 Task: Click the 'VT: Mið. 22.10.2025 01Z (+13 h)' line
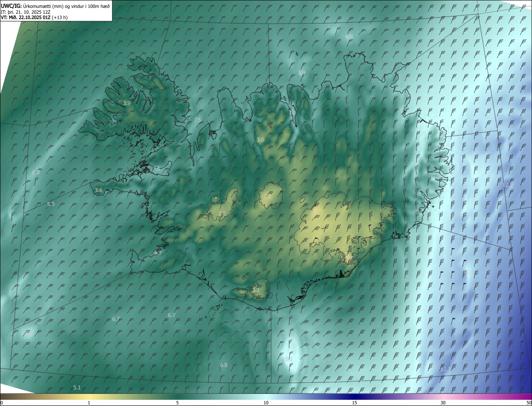point(34,17)
